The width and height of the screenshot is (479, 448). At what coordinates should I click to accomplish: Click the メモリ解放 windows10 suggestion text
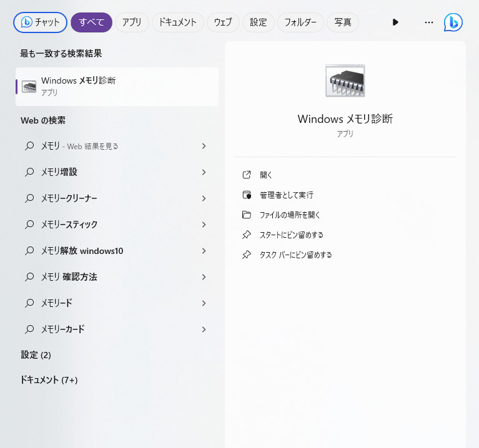click(82, 251)
